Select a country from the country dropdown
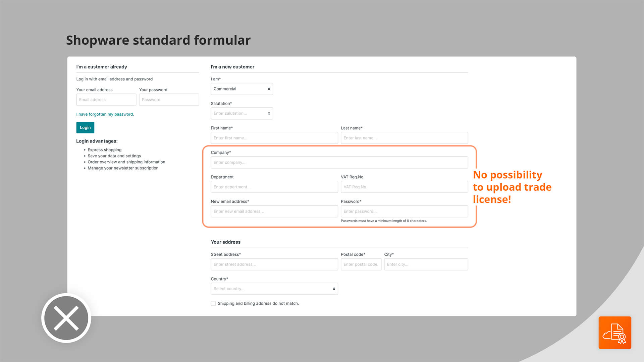644x362 pixels. pos(274,289)
